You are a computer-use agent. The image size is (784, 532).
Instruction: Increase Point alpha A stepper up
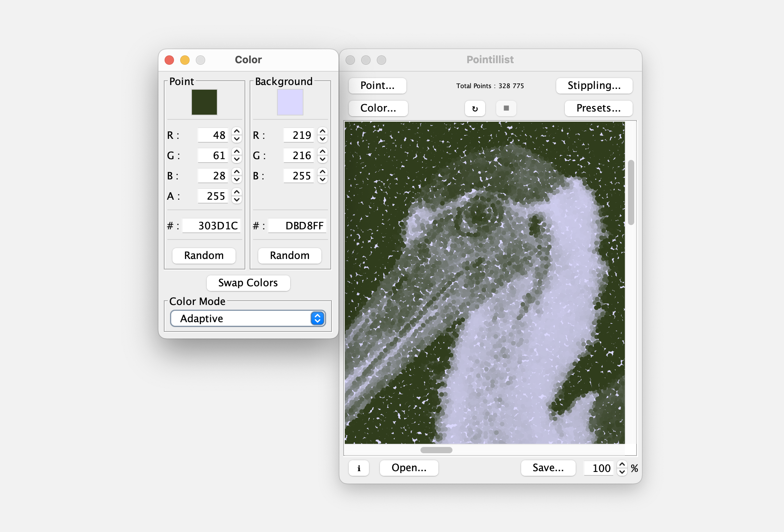coord(237,192)
